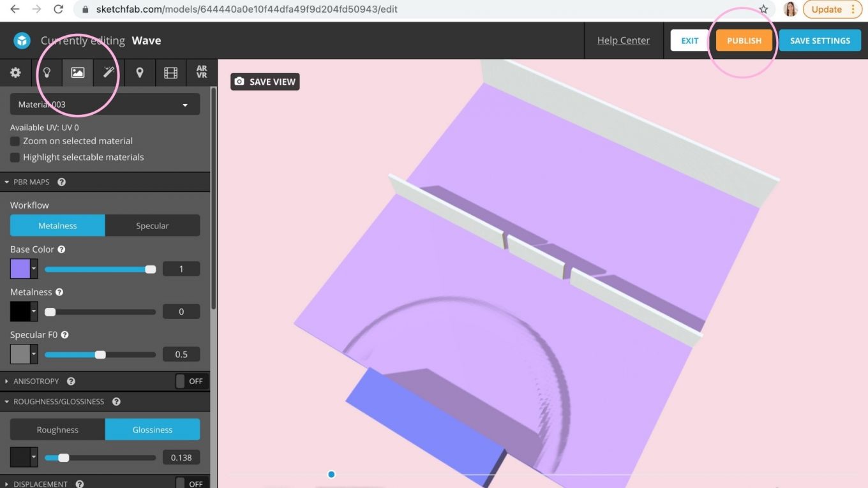This screenshot has width=868, height=488.
Task: Switch workflow to Specular
Action: tap(152, 225)
